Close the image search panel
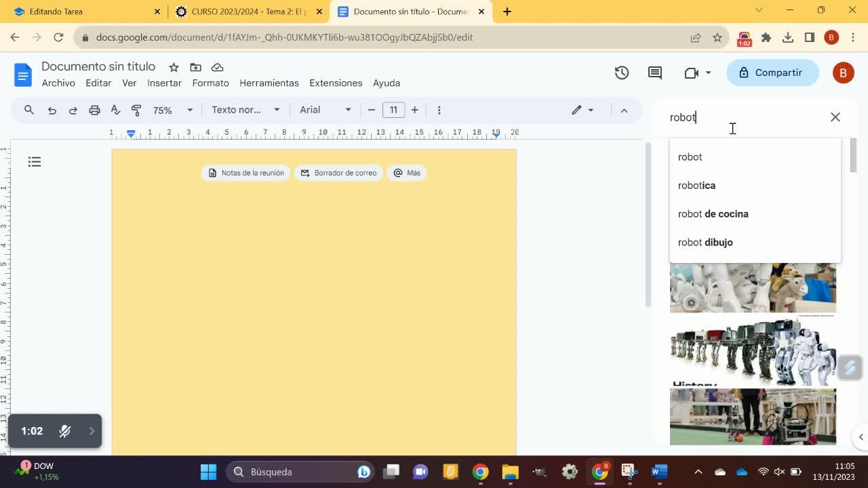 click(x=835, y=117)
